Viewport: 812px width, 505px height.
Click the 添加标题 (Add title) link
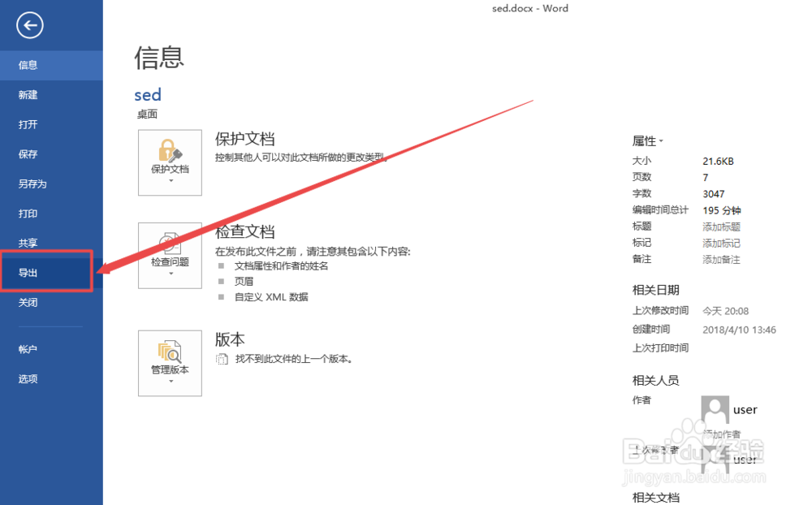(721, 226)
